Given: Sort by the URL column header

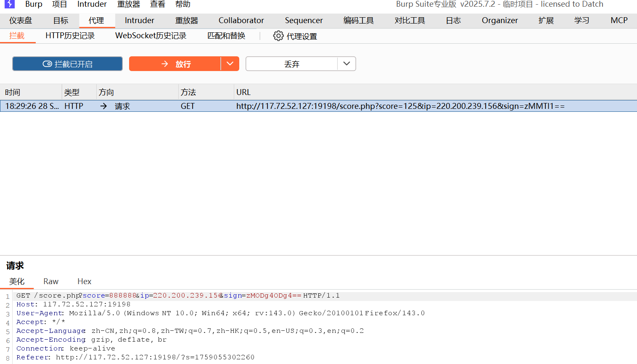Looking at the screenshot, I should 435,92.
